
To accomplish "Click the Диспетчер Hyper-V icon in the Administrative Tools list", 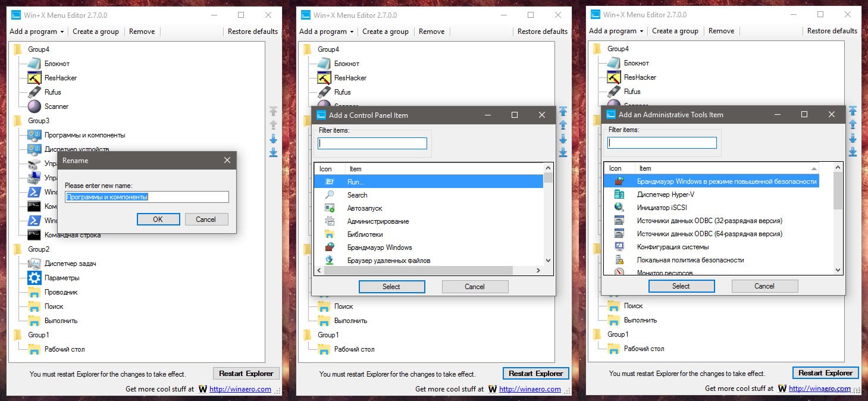I will point(619,195).
